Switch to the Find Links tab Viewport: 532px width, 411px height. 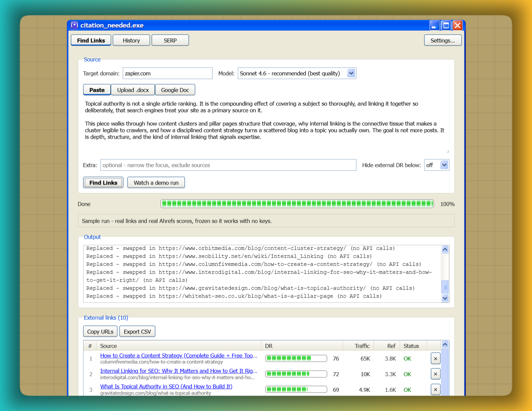coord(91,40)
